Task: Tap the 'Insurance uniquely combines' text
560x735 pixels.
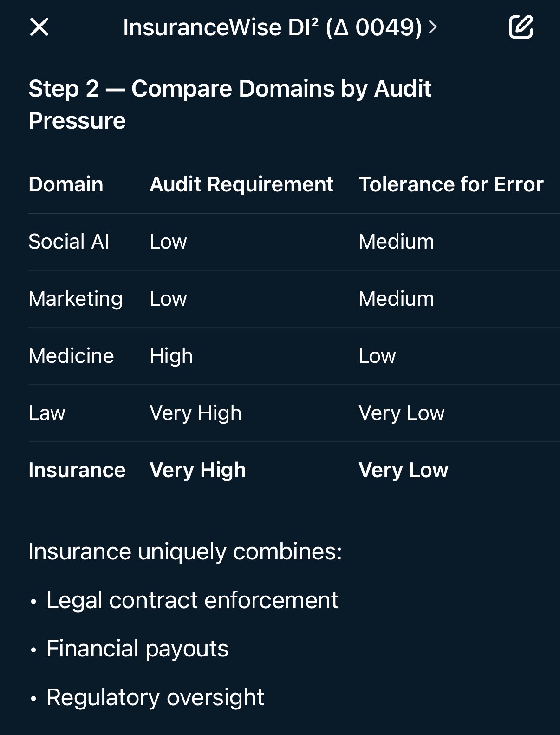Action: click(x=185, y=552)
